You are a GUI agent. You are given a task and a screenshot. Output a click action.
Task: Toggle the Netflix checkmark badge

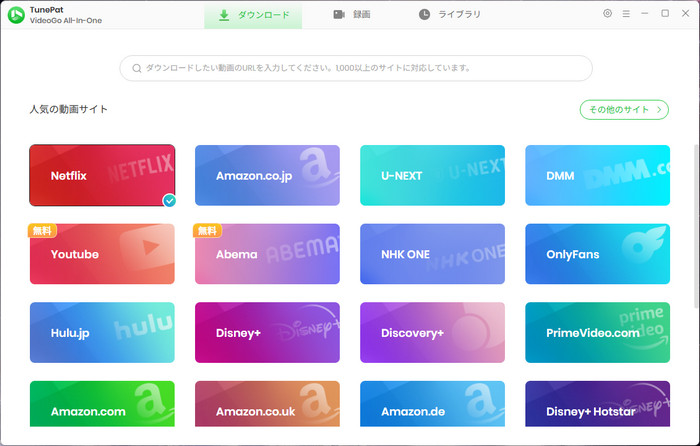[x=169, y=200]
